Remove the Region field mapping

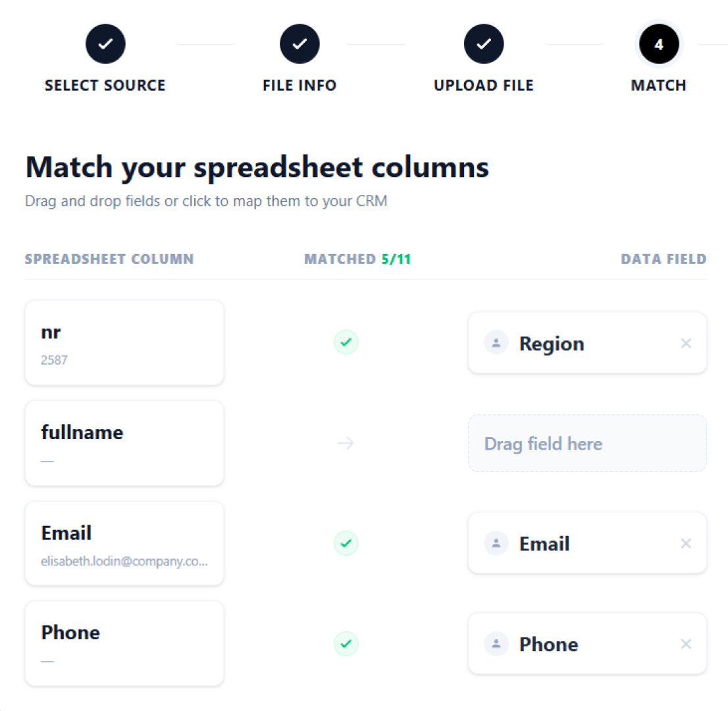pyautogui.click(x=686, y=343)
